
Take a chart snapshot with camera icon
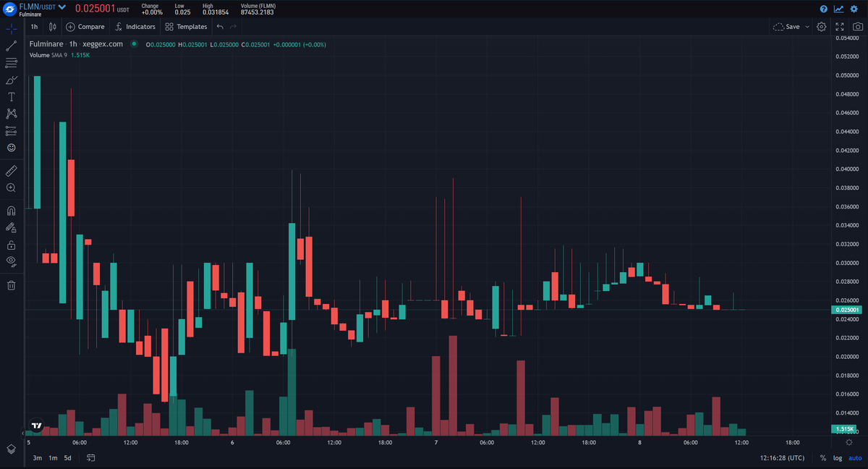click(857, 27)
